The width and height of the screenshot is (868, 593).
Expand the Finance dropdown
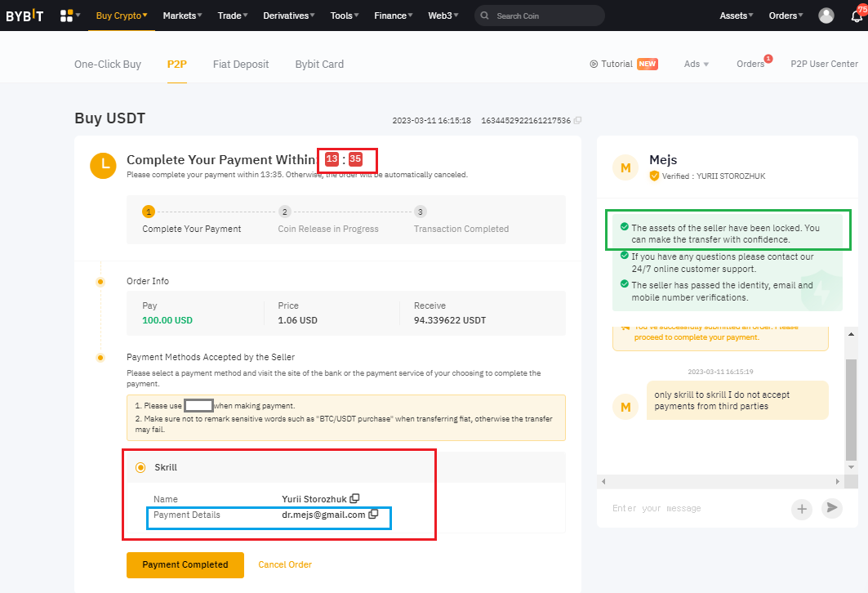[x=393, y=16]
